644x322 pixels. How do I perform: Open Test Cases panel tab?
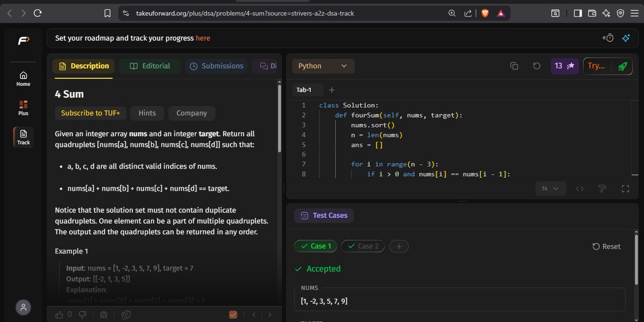point(324,215)
